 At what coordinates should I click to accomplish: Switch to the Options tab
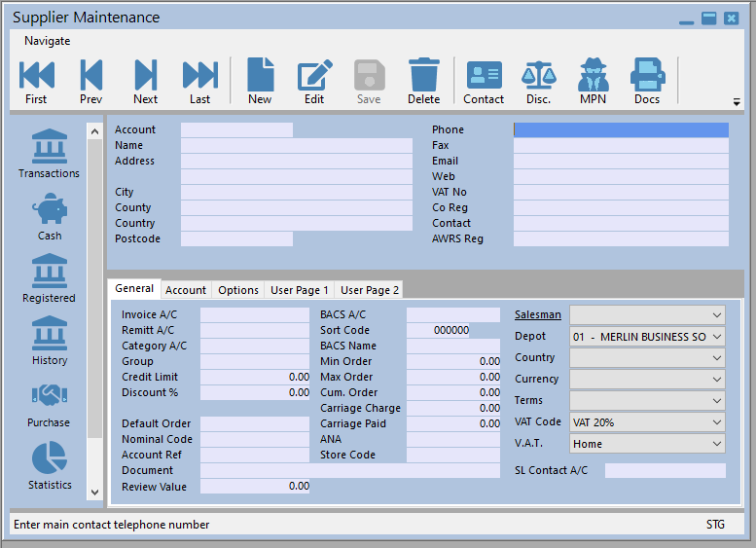[238, 290]
